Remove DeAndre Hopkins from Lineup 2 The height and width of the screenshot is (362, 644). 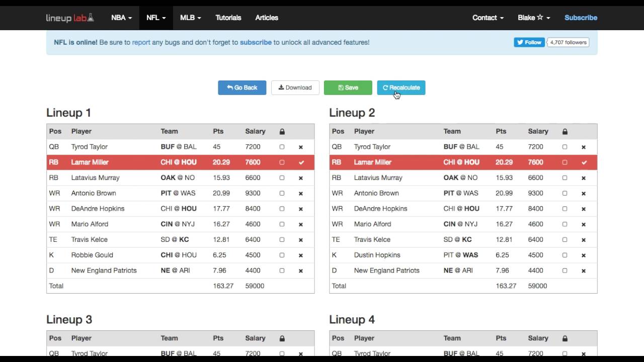(584, 209)
